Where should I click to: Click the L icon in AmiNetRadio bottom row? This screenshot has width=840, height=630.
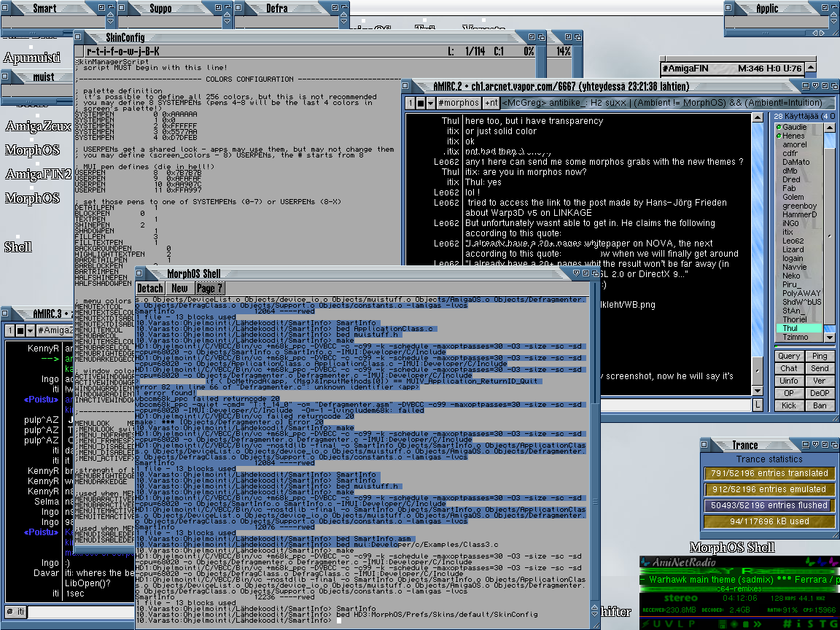(x=680, y=624)
